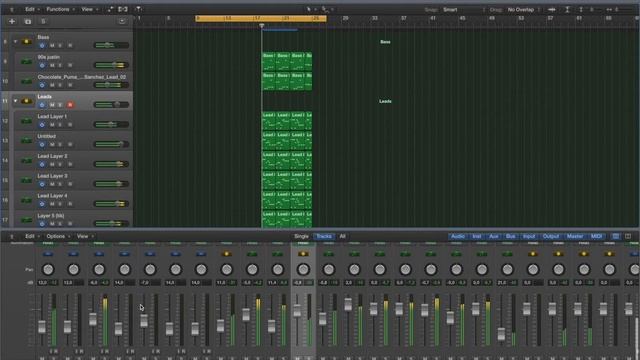Click the Bass track volume slider
The height and width of the screenshot is (360, 640).
pos(111,45)
